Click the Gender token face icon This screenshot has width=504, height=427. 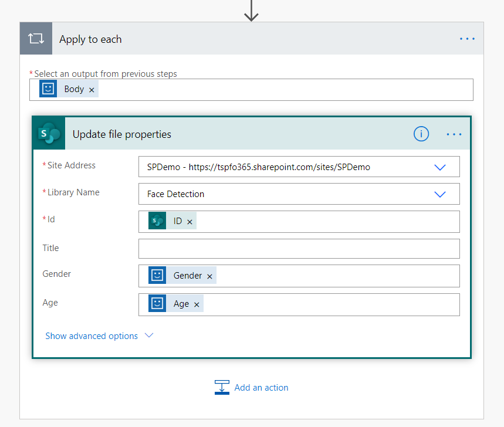[x=157, y=276]
